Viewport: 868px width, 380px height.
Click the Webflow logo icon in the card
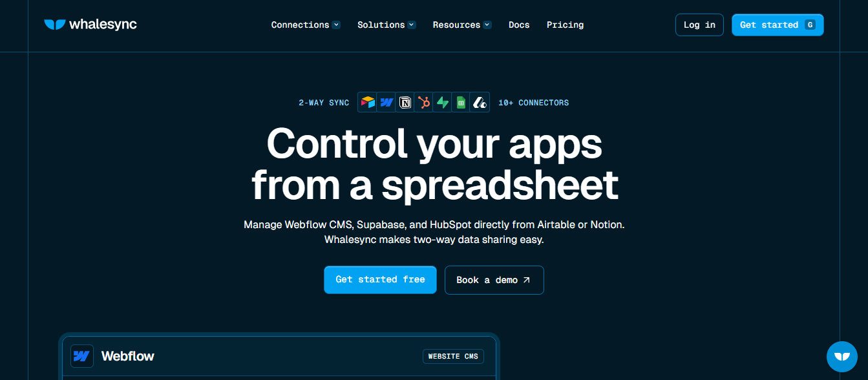[x=82, y=356]
